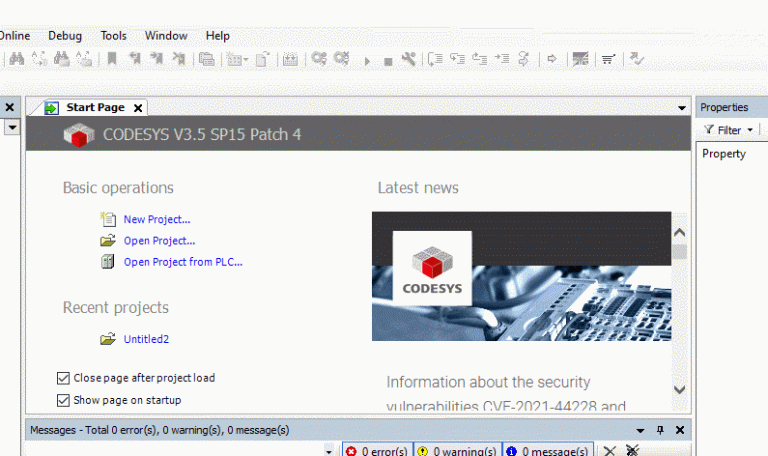Click the shopping cart package icon
Viewport: 768px width, 456px height.
(x=607, y=60)
